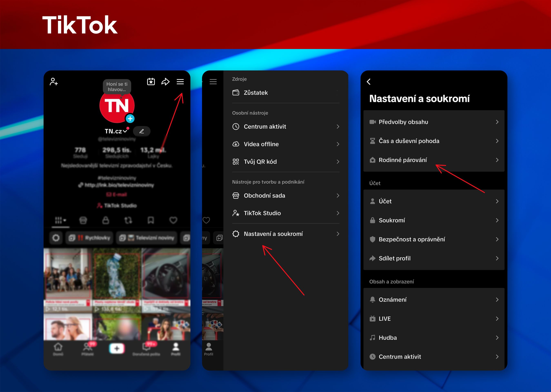
Task: Expand the Rodinné párování chevron
Action: (x=497, y=160)
